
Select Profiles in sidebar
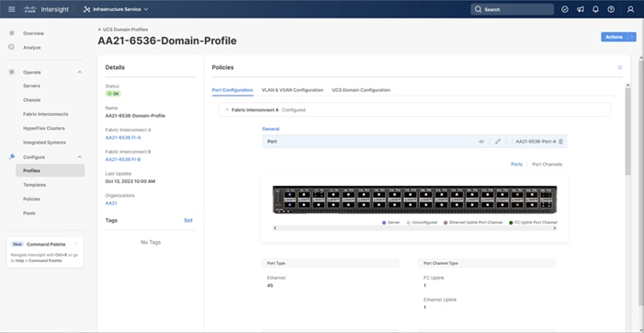tap(51, 170)
